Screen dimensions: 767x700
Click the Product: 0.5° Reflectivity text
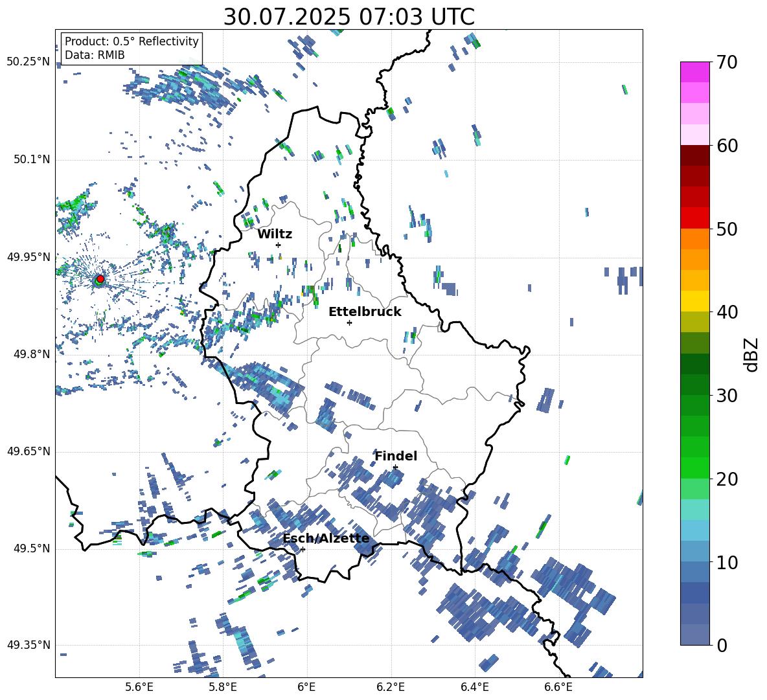coord(132,41)
